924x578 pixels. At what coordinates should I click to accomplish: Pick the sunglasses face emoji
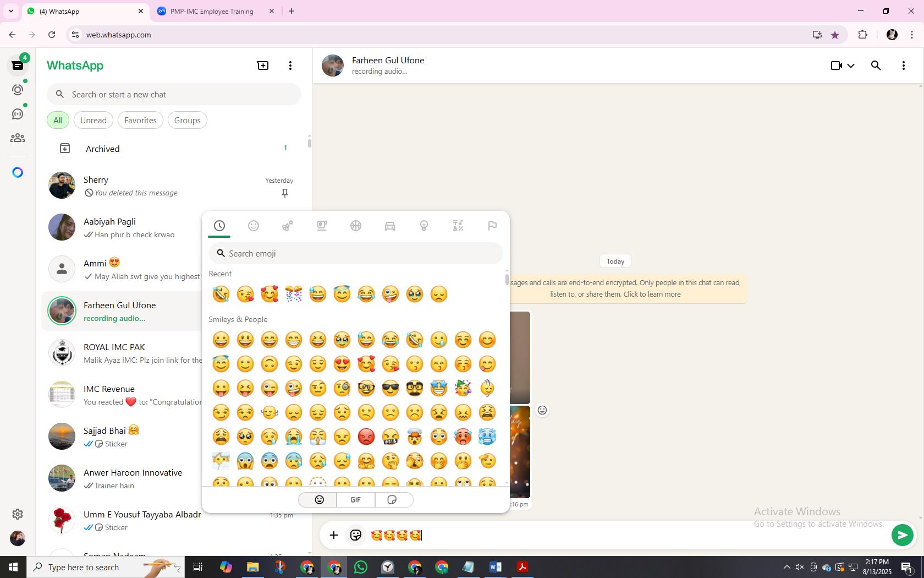tap(391, 389)
